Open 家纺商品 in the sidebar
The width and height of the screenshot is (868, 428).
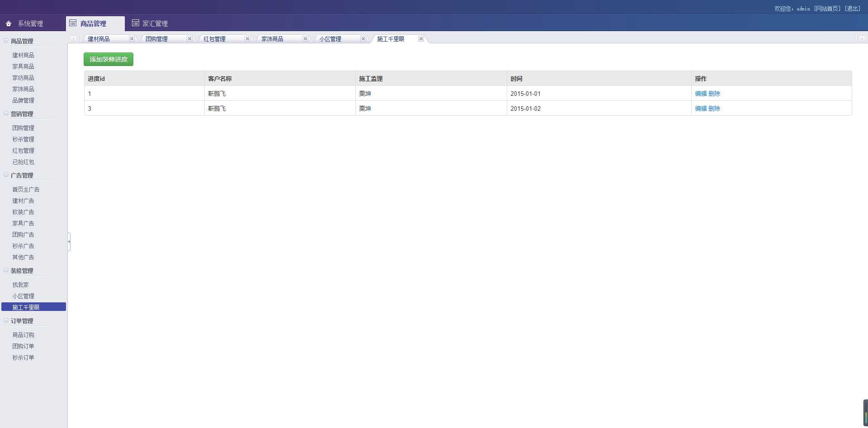pos(23,78)
